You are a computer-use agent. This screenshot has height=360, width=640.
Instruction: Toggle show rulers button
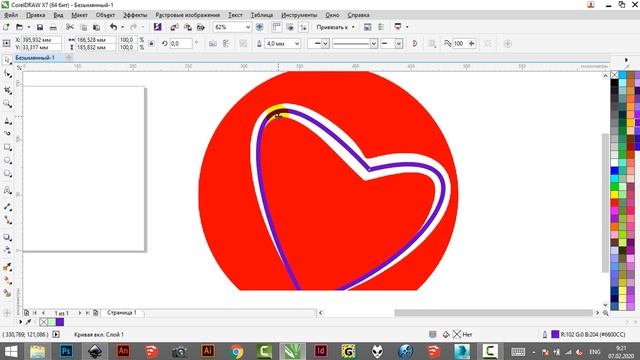point(276,27)
